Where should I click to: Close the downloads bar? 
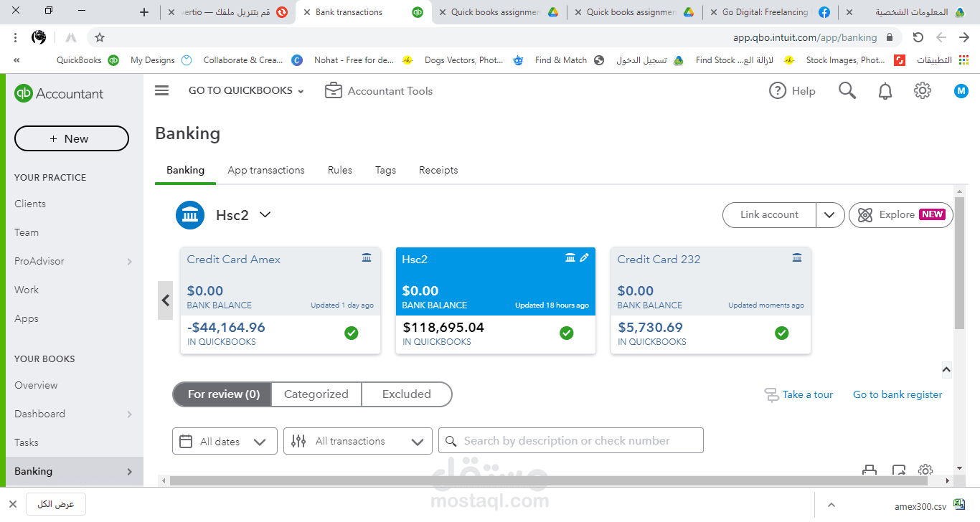(13, 504)
